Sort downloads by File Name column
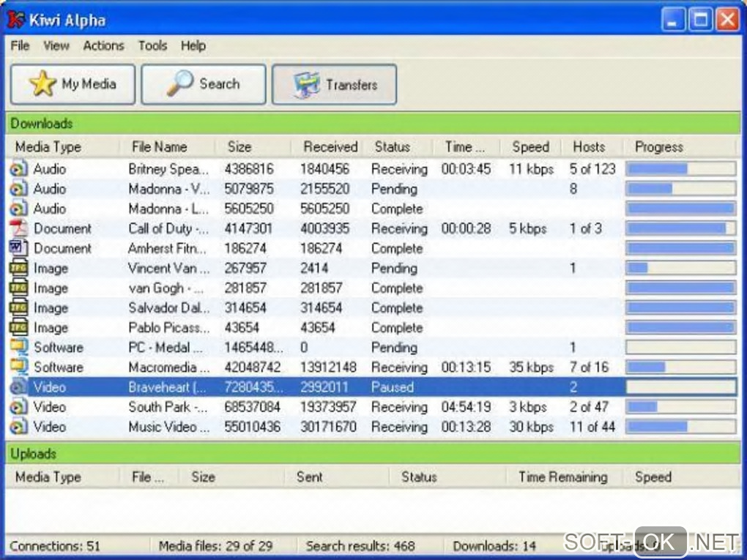This screenshot has height=560, width=747. [x=167, y=146]
